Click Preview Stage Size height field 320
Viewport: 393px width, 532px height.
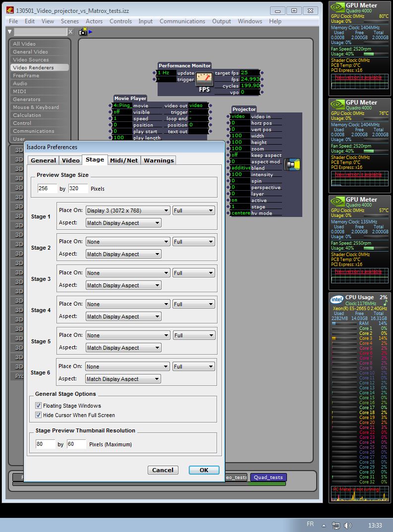click(x=78, y=188)
